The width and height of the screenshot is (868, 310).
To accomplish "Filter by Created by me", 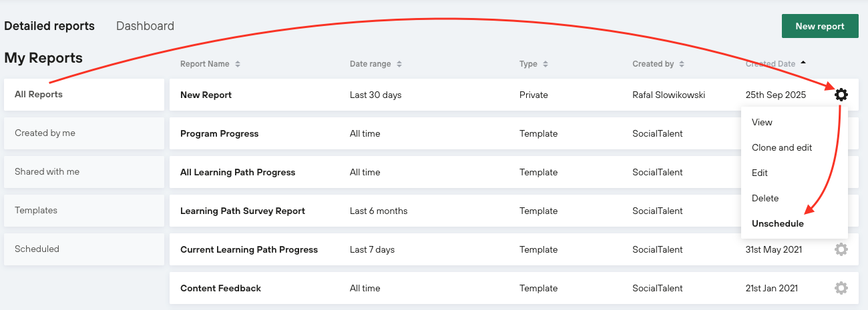I will coord(45,133).
